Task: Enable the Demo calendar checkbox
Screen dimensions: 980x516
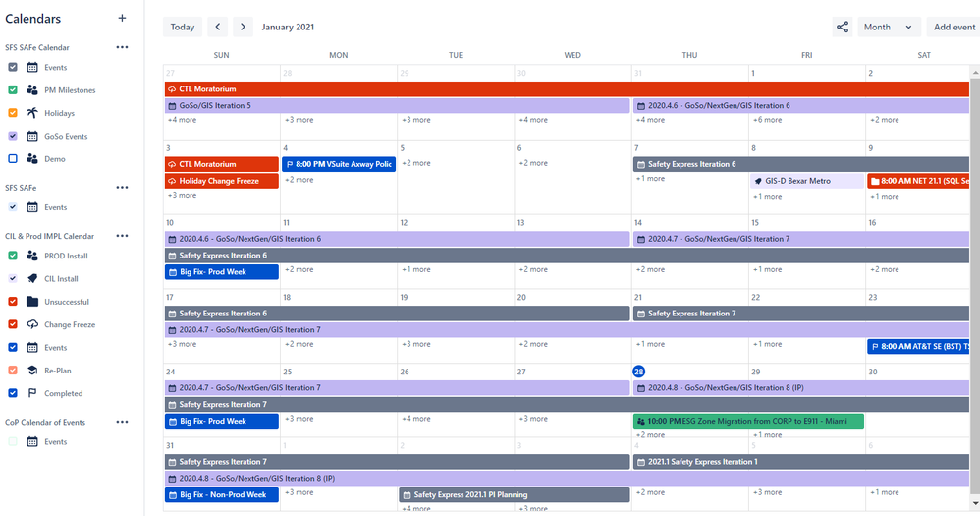Action: [13, 158]
